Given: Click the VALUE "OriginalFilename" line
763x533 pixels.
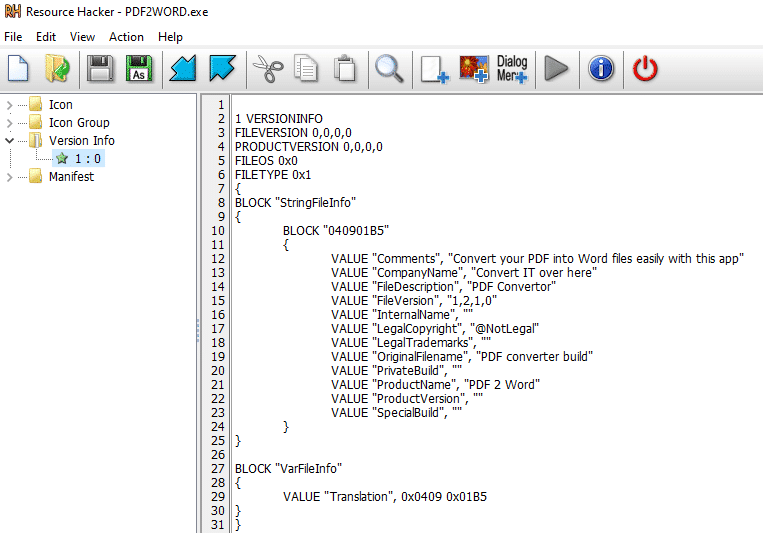Looking at the screenshot, I should pos(462,357).
